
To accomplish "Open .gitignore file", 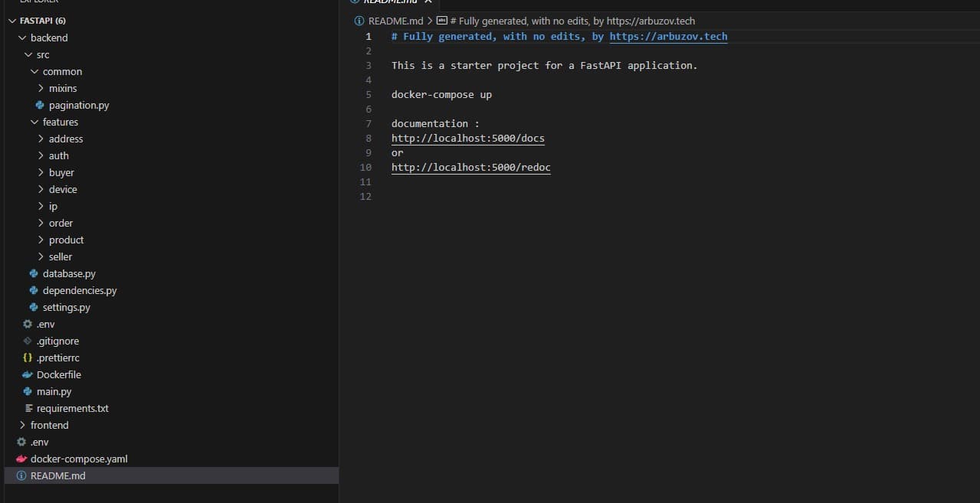I will 57,341.
